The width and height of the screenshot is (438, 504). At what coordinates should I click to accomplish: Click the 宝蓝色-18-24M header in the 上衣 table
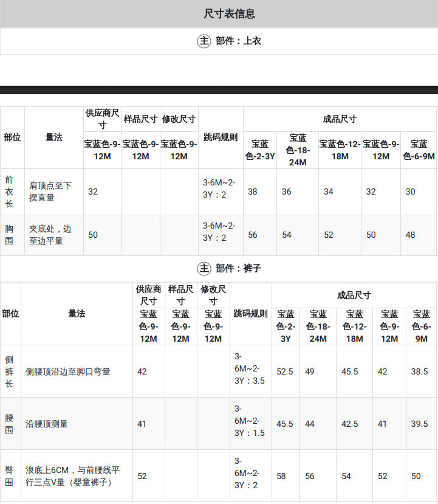[298, 150]
